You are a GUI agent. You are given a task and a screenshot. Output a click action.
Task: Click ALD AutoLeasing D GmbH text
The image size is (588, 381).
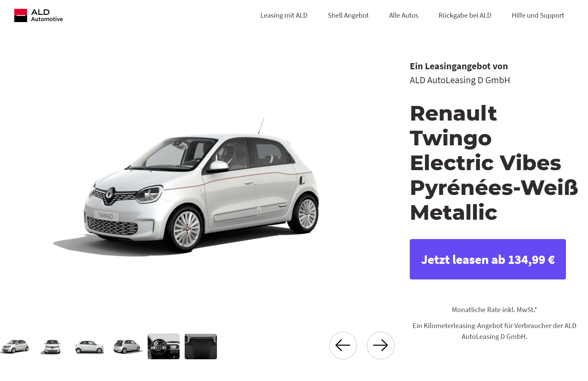click(x=460, y=80)
